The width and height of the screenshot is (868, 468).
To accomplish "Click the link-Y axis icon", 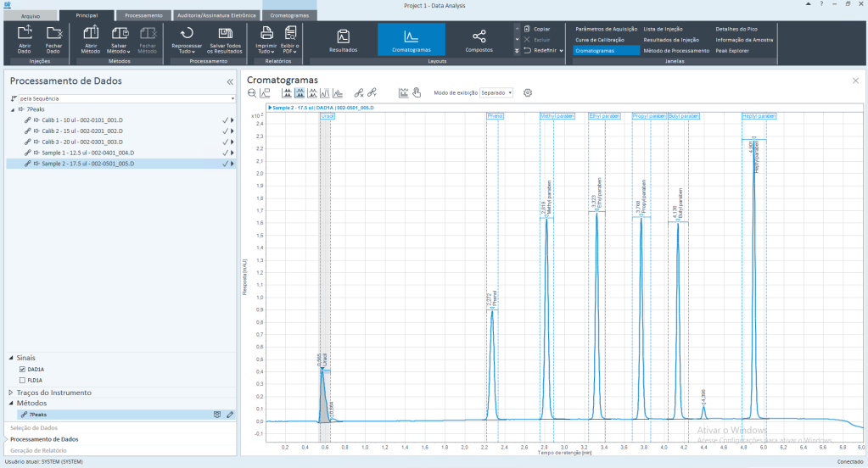I will tap(372, 93).
